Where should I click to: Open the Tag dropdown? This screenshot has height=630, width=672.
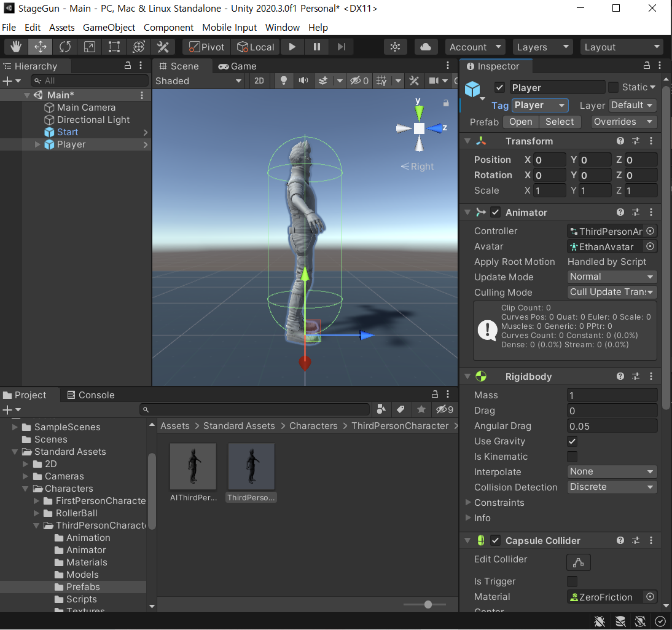[540, 105]
